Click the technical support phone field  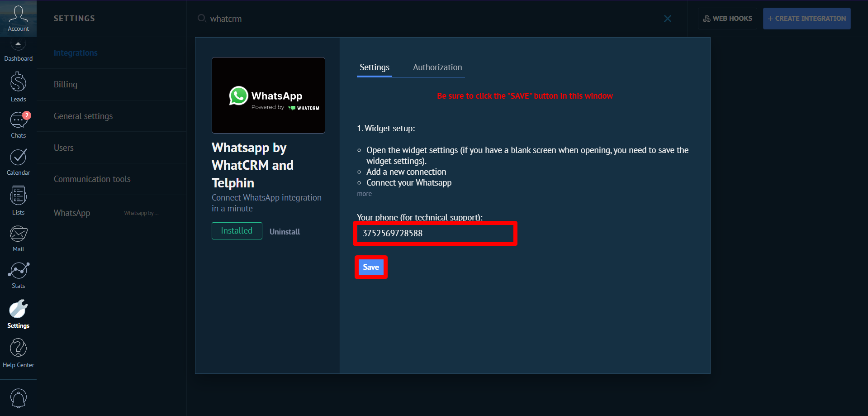[435, 234]
